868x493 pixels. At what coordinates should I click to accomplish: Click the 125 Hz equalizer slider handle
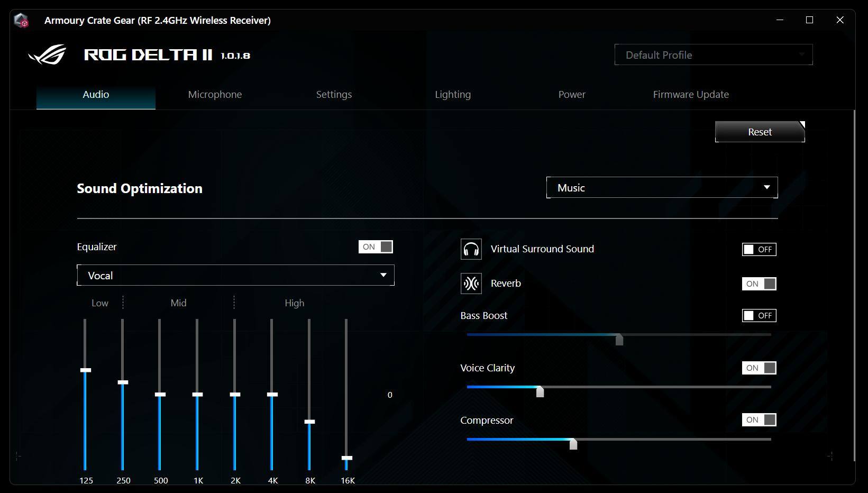tap(86, 370)
